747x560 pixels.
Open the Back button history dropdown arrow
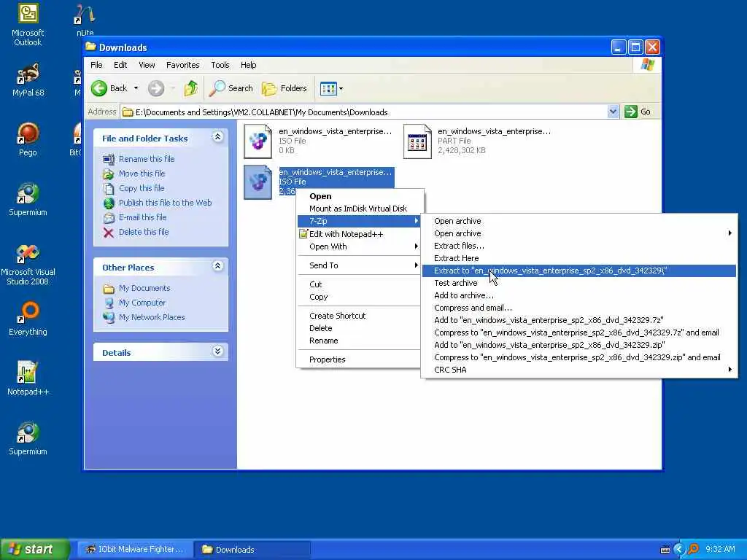click(x=136, y=88)
